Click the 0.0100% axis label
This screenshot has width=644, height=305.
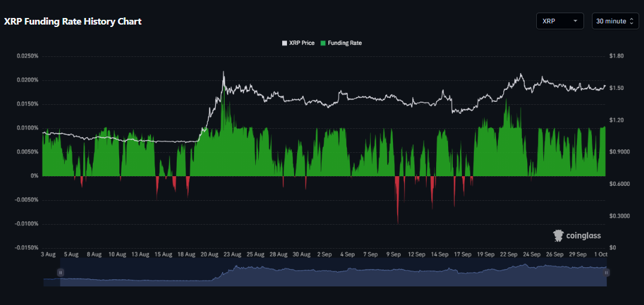coord(28,128)
